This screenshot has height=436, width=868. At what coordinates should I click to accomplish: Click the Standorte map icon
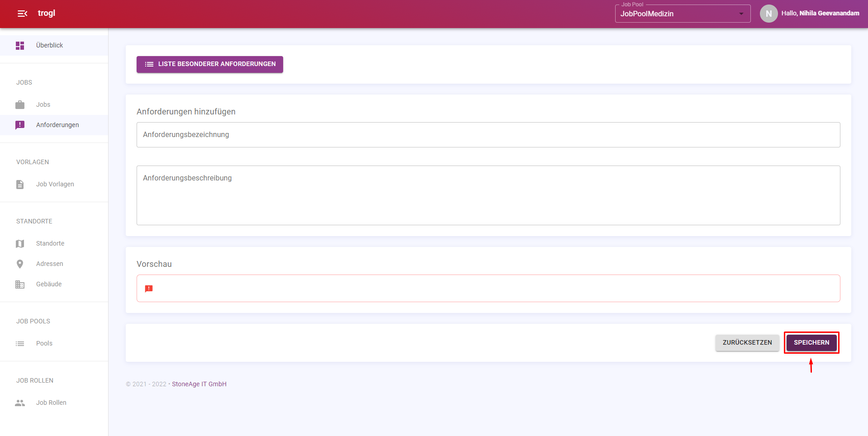[x=20, y=244]
